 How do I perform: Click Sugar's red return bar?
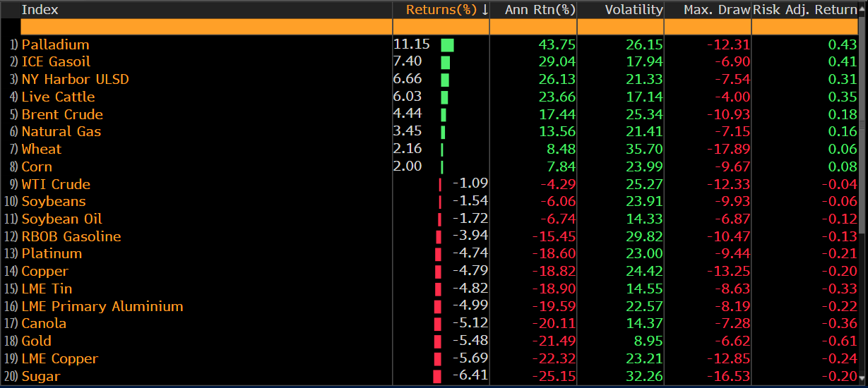(436, 376)
